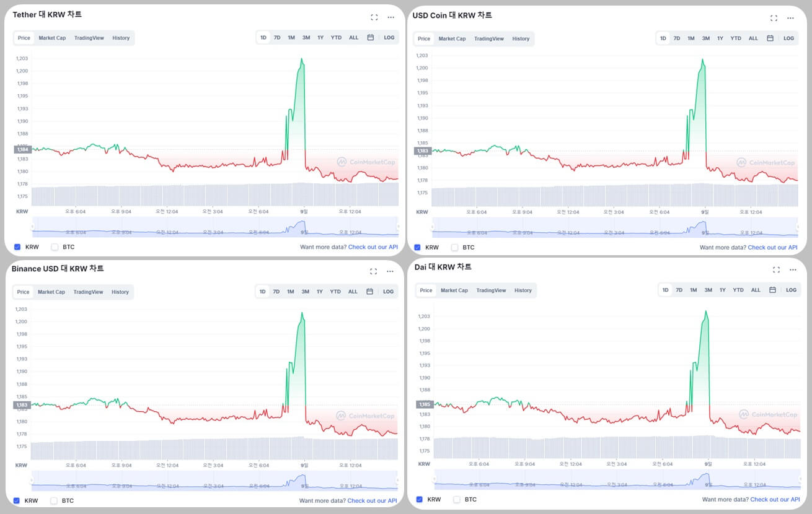Follow 'Check out our API' link under Binance USD chart

click(x=372, y=500)
